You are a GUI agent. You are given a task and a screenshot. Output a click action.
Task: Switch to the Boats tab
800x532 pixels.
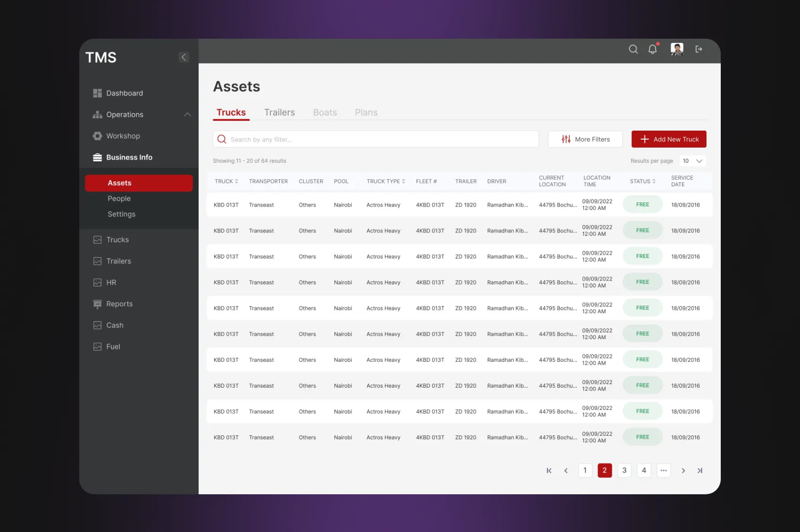[x=325, y=112]
